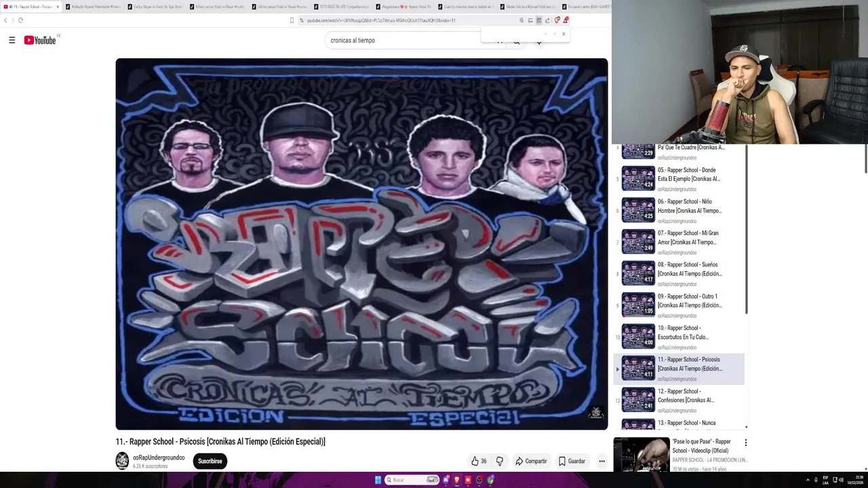The height and width of the screenshot is (488, 868).
Task: Play '10.- Rapper School - Escorbutos En Tu Culo'
Action: tap(679, 337)
